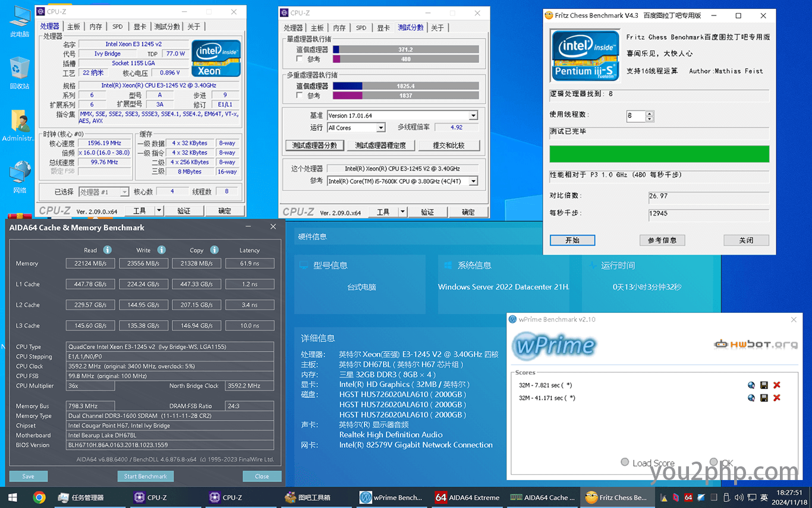Tick the 參考 checkbox under multi-thread score
Screen dimensions: 812x508
[300, 95]
